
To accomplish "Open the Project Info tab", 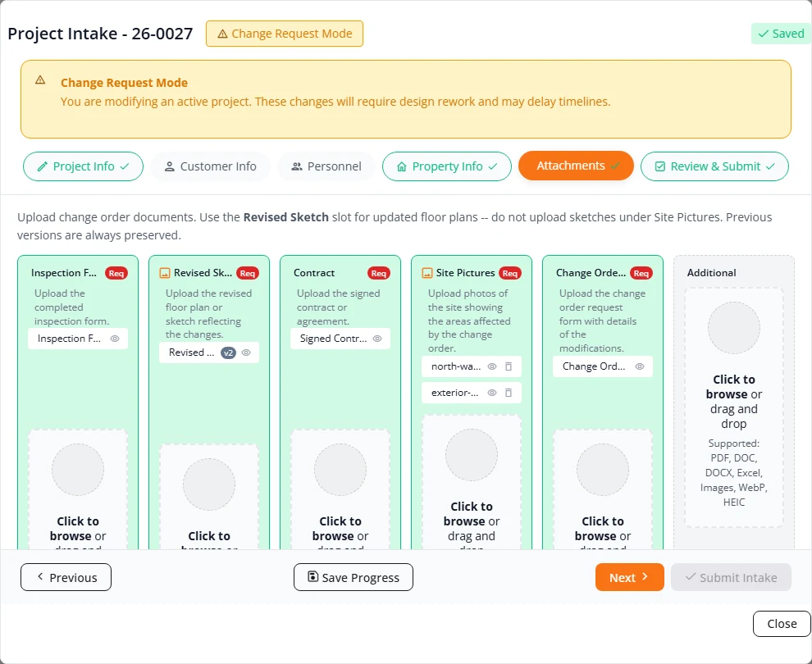I will coord(84,166).
